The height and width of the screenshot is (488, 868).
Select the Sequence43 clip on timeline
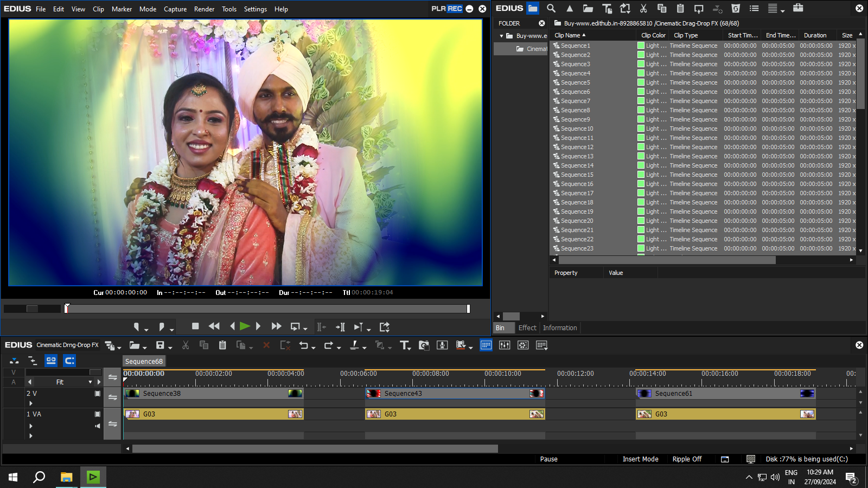455,394
